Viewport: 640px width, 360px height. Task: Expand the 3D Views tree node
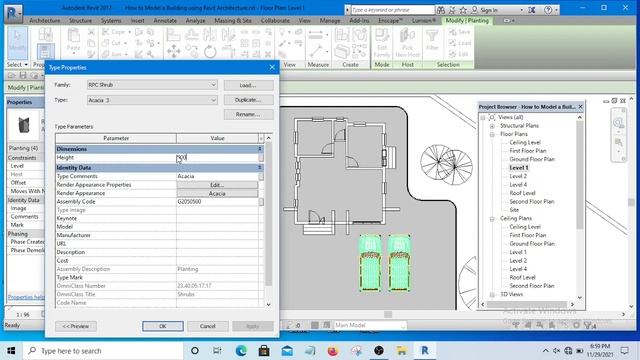coord(492,295)
